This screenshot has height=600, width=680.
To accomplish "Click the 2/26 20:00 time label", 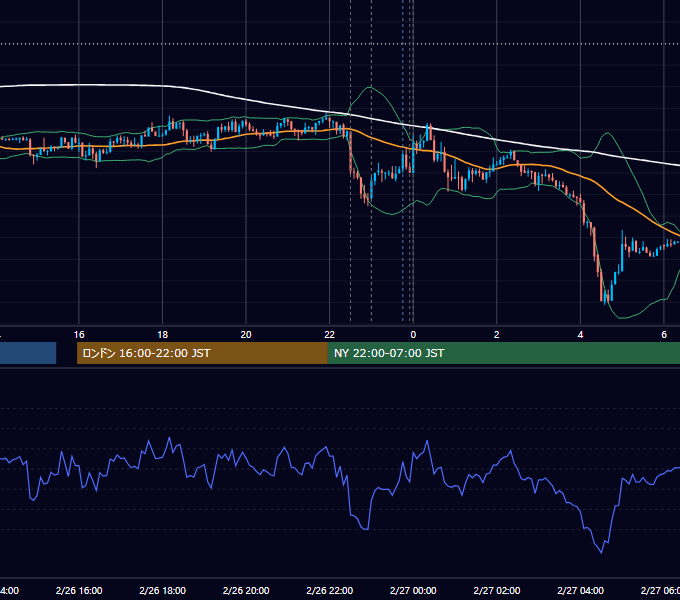I will point(246,590).
